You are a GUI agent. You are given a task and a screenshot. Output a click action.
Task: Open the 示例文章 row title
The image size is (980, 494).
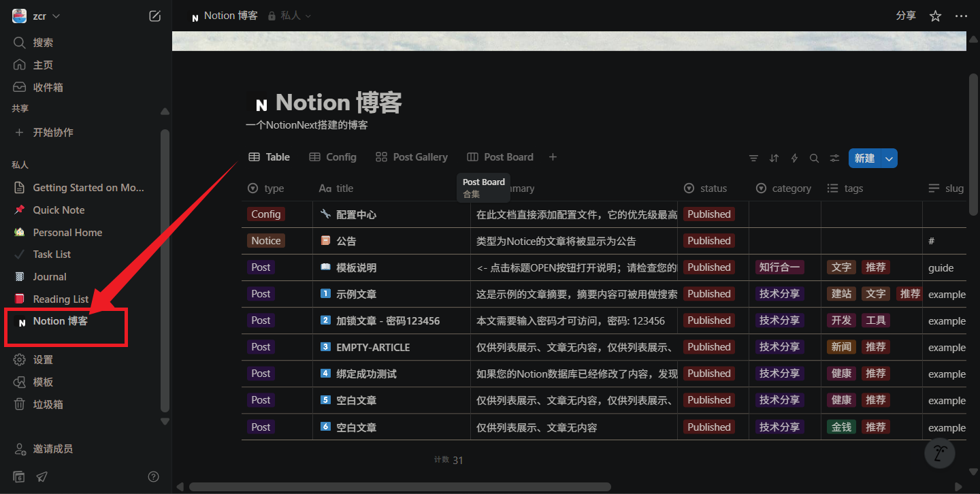356,294
